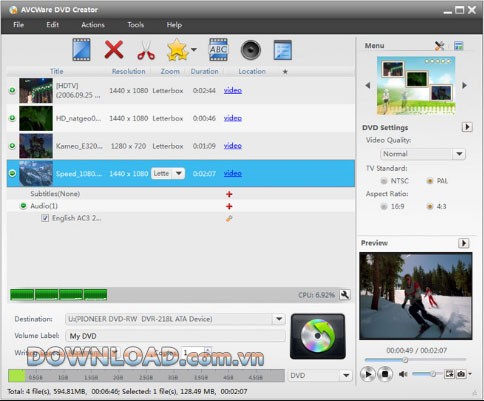Viewport: 484px width, 401px height.
Task: Open video link for the Speed_1080 row
Action: pos(233,173)
